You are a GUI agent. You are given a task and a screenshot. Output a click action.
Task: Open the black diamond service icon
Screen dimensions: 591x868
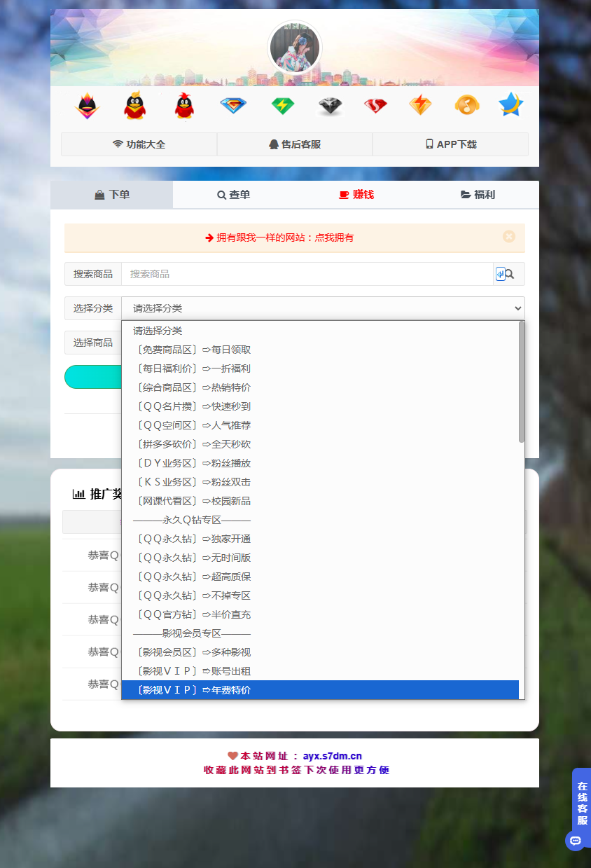pyautogui.click(x=329, y=105)
